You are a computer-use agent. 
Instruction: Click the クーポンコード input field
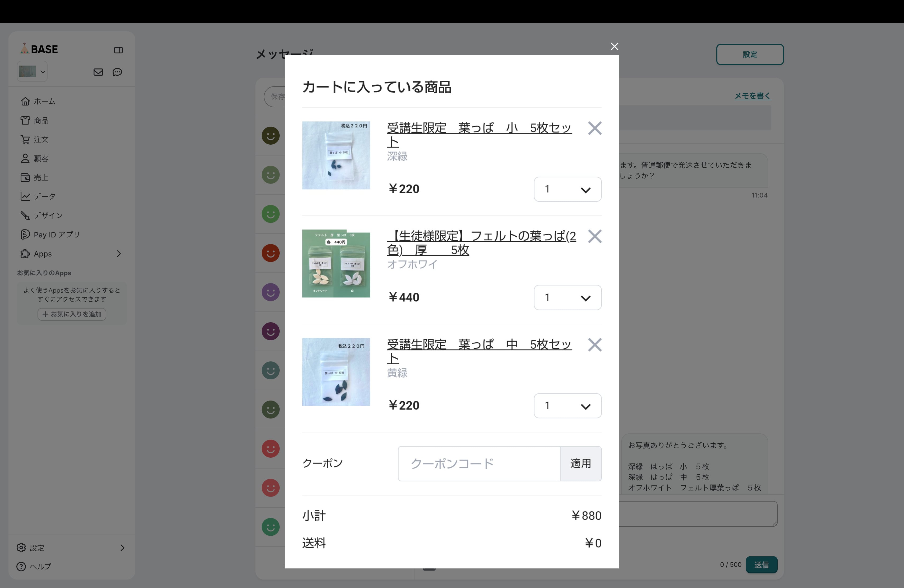click(x=479, y=463)
